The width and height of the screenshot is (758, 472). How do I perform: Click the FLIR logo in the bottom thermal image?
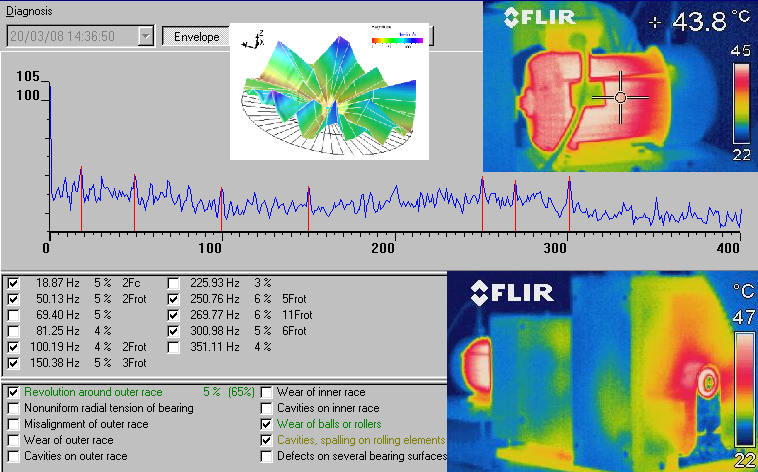click(x=516, y=292)
